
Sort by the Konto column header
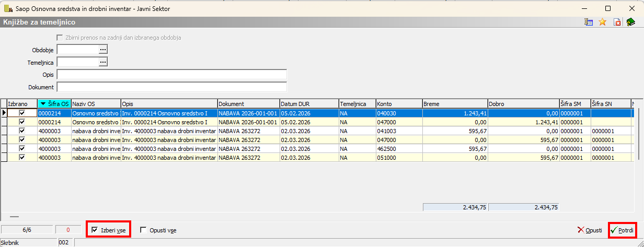399,103
